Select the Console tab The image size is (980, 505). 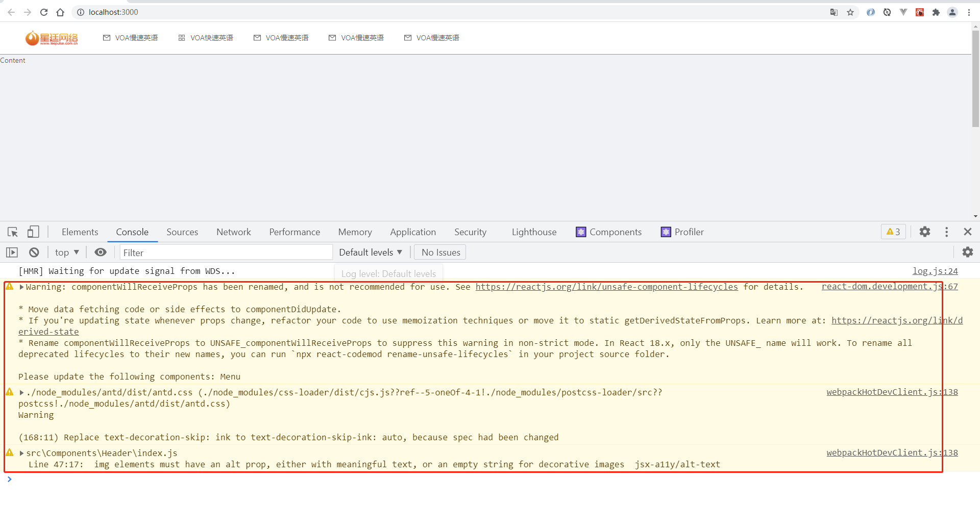point(132,232)
